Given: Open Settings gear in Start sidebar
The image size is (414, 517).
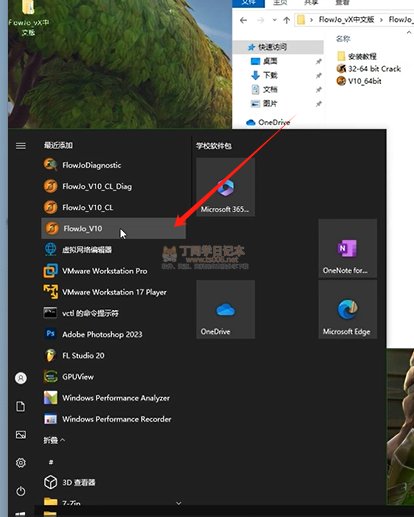Looking at the screenshot, I should coord(21,463).
